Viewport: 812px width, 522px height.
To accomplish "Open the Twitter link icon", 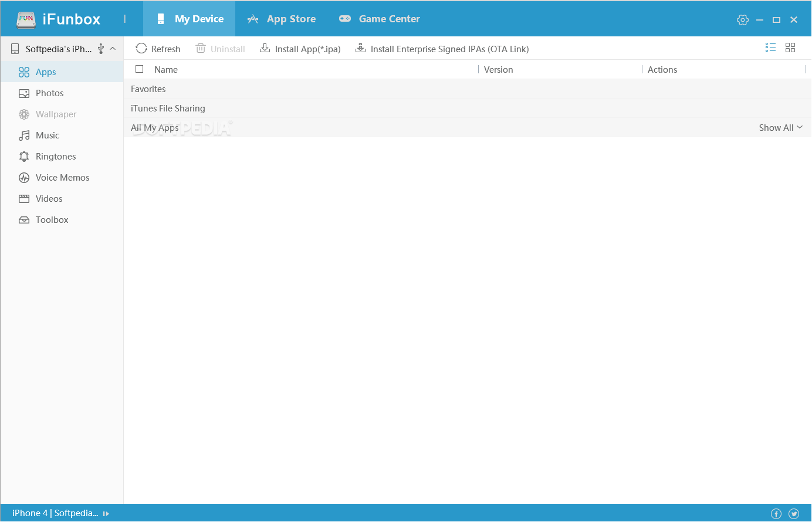I will (x=794, y=514).
